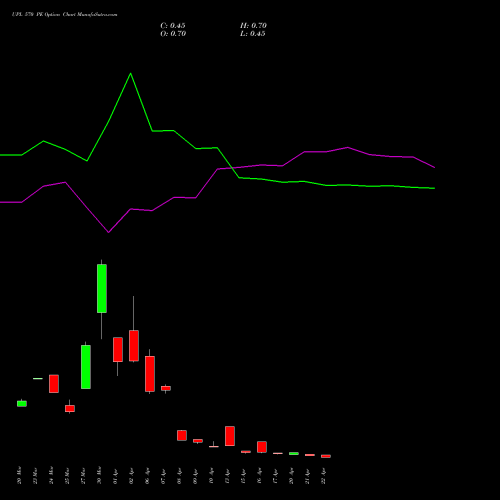Click the high value "H: 0.70"
This screenshot has width=500, height=500.
pyautogui.click(x=253, y=26)
